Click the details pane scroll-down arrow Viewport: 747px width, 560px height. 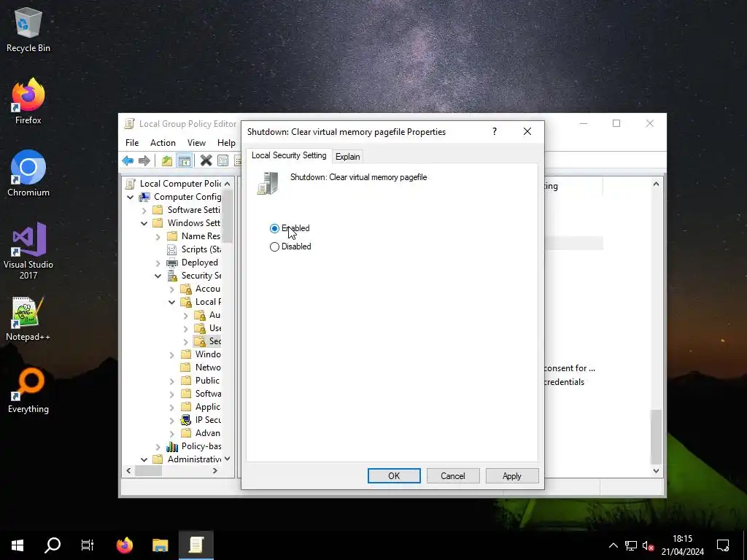tap(656, 470)
